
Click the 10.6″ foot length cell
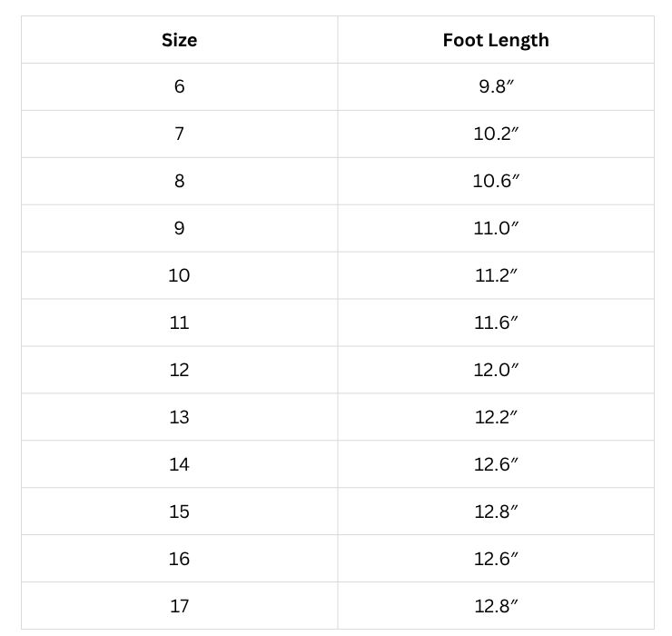496,181
